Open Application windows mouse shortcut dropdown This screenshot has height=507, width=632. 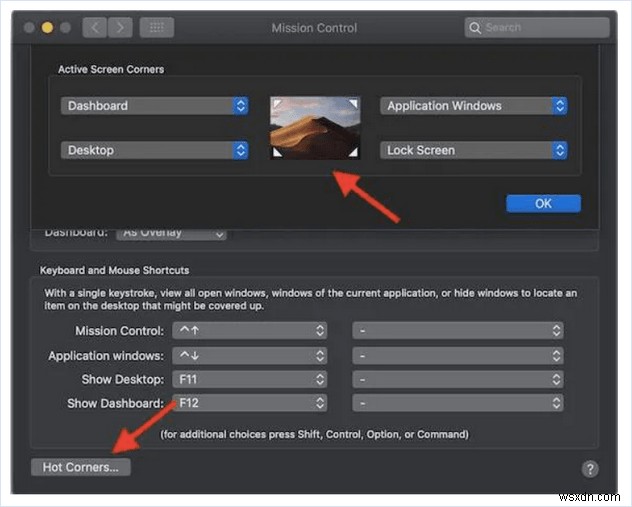(x=458, y=355)
